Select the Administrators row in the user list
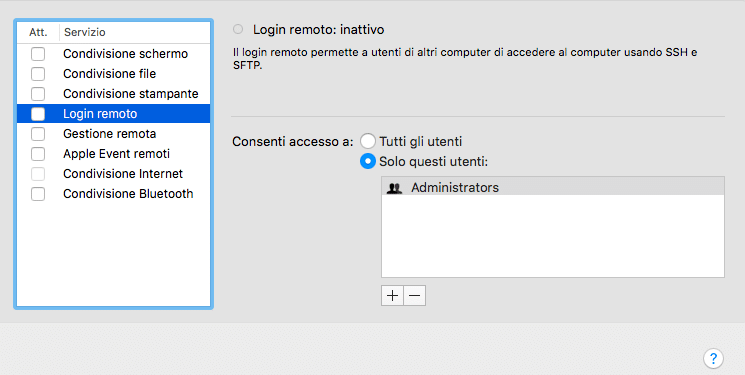Image resolution: width=745 pixels, height=375 pixels. 553,188
